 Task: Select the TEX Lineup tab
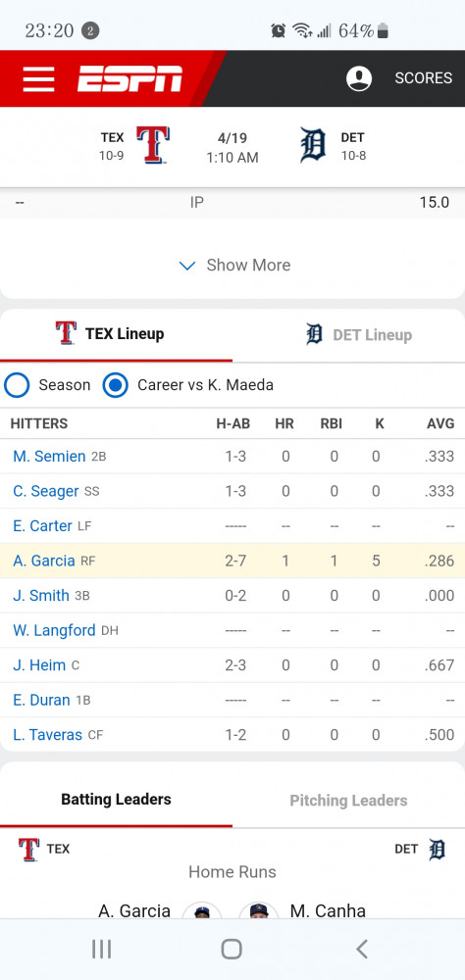116,334
